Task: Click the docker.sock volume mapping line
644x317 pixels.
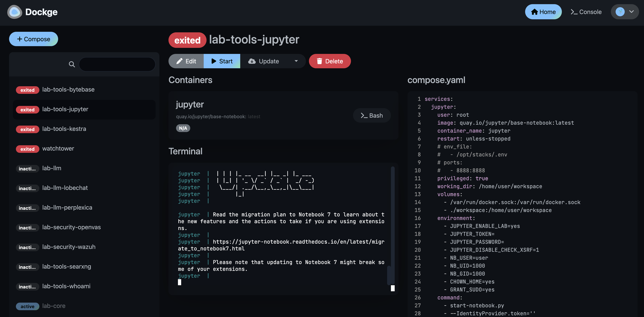Action: click(x=515, y=202)
